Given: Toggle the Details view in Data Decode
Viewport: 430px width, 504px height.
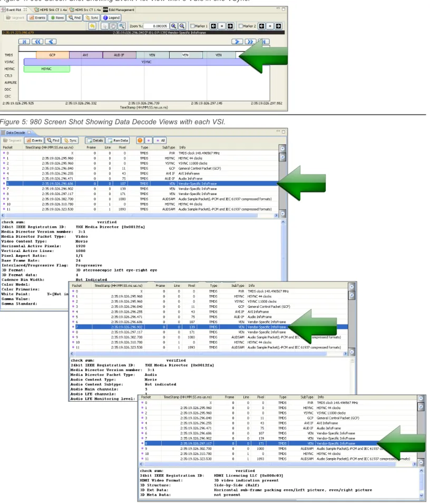Looking at the screenshot, I should tap(95, 140).
